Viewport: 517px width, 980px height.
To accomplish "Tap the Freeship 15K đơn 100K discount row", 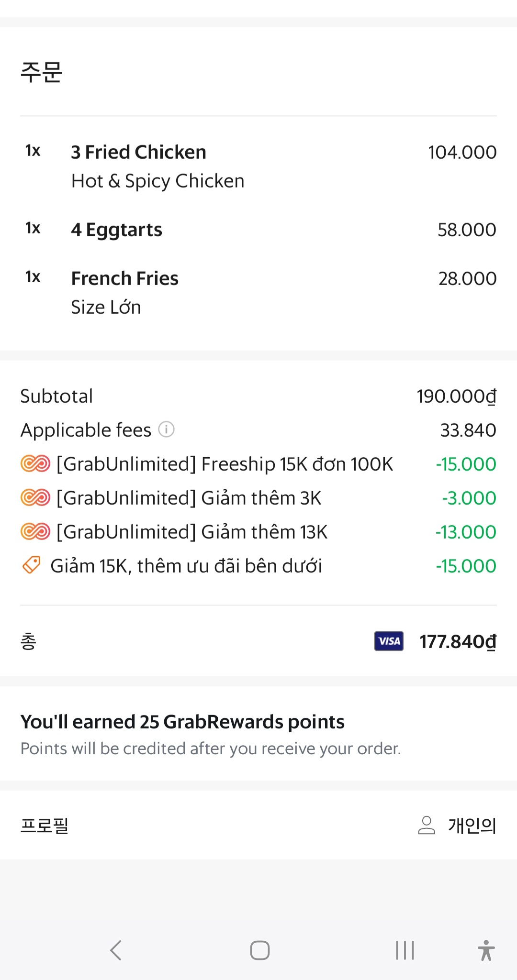I will click(x=225, y=464).
